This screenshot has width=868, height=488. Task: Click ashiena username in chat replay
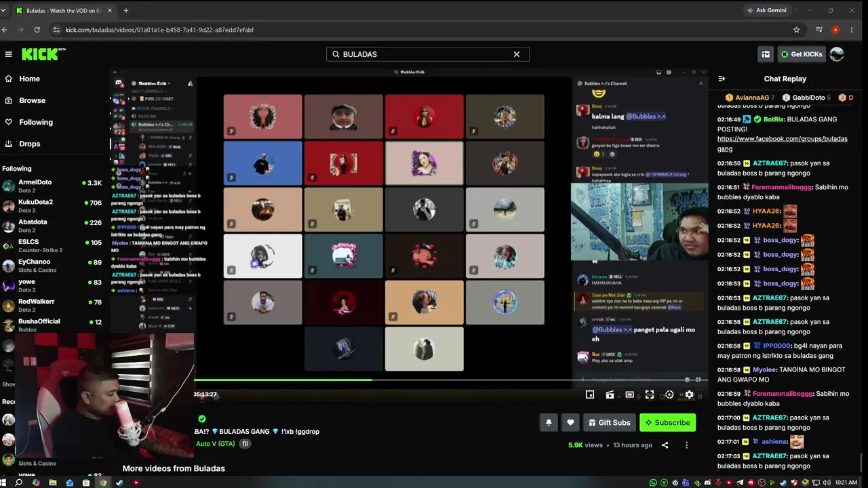pyautogui.click(x=774, y=442)
